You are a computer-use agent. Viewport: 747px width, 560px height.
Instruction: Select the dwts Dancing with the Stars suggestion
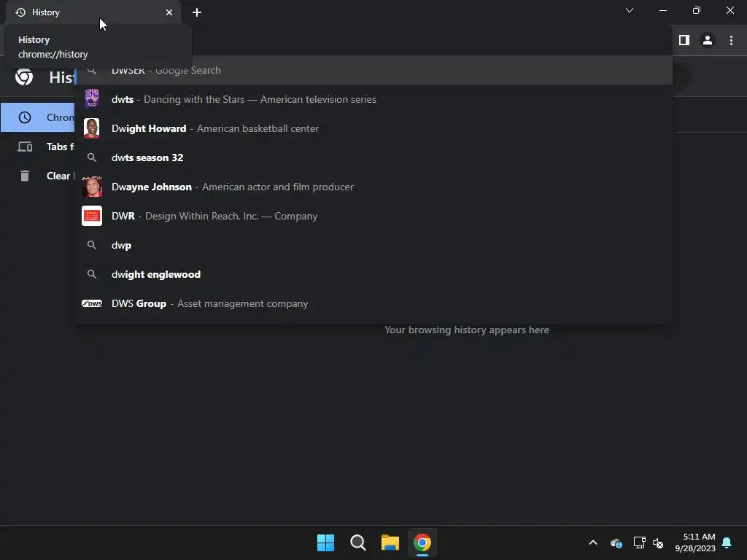(374, 99)
